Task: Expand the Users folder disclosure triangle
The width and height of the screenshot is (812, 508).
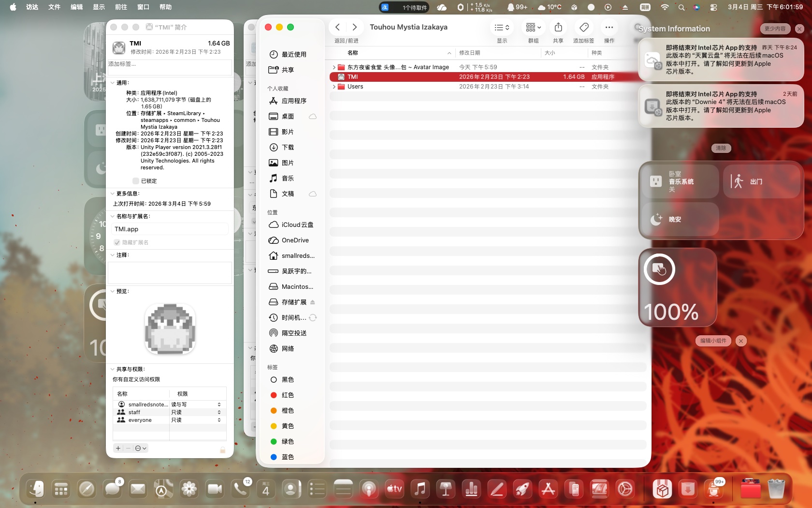Action: click(334, 87)
